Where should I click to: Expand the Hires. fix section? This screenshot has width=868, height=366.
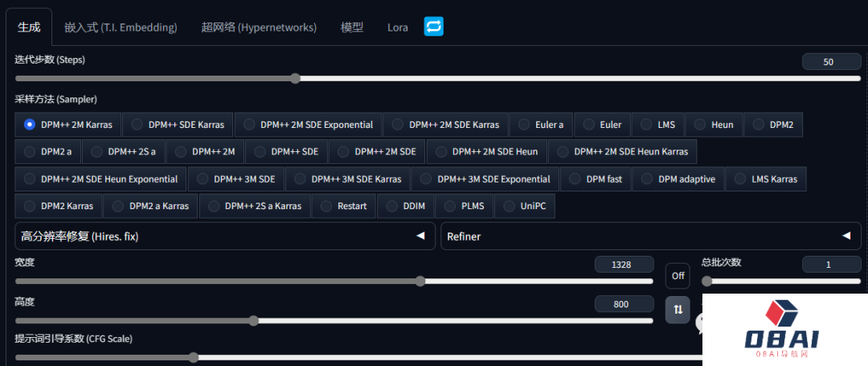tap(224, 236)
